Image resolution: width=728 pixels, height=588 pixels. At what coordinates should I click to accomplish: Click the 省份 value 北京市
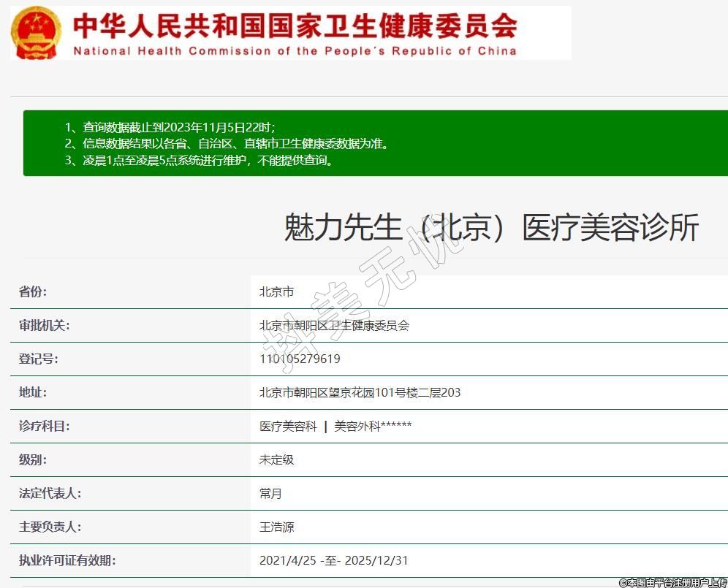pyautogui.click(x=277, y=292)
